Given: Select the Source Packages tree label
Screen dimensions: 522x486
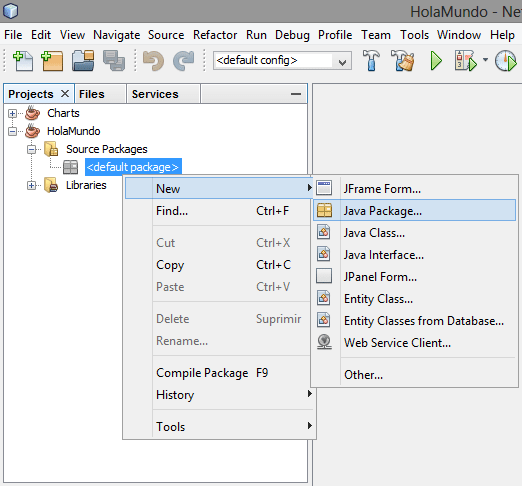Looking at the screenshot, I should [x=107, y=149].
